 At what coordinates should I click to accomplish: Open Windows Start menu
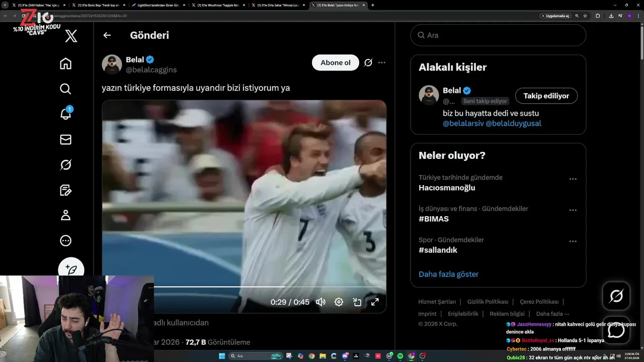[221, 356]
